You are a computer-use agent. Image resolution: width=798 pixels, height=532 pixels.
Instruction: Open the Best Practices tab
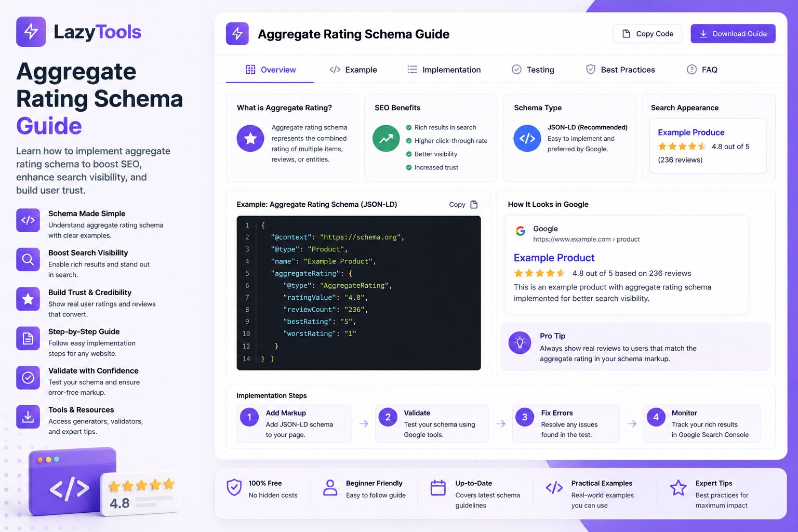[x=620, y=70]
